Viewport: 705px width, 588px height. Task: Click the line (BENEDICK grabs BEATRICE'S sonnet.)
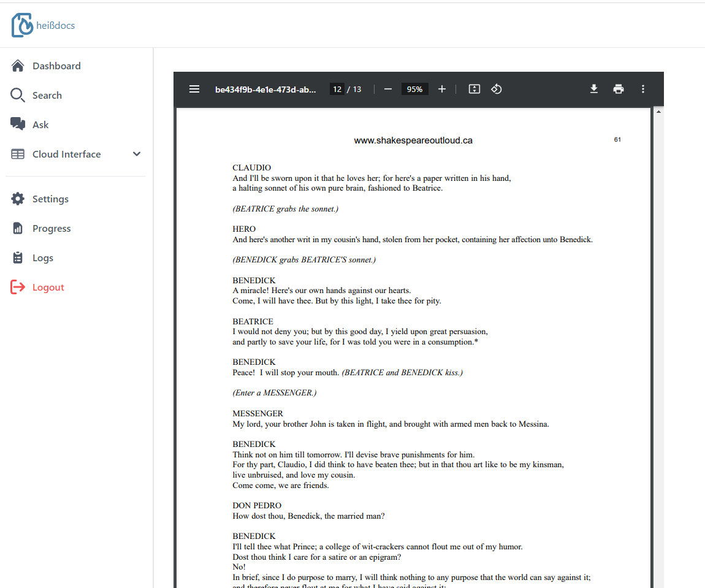[305, 260]
